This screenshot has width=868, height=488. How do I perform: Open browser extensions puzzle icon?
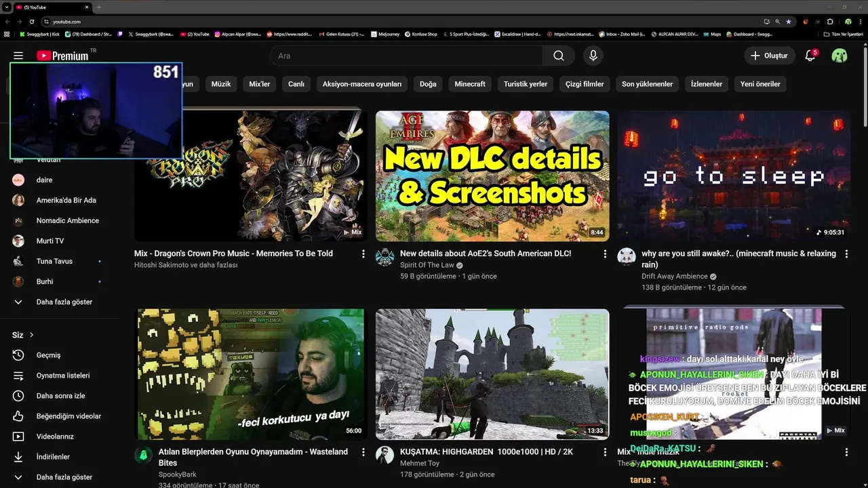coord(830,22)
